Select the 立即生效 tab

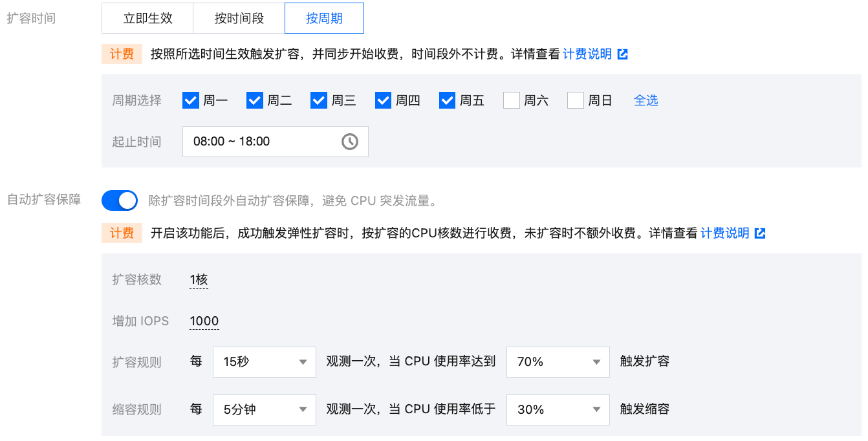(147, 18)
